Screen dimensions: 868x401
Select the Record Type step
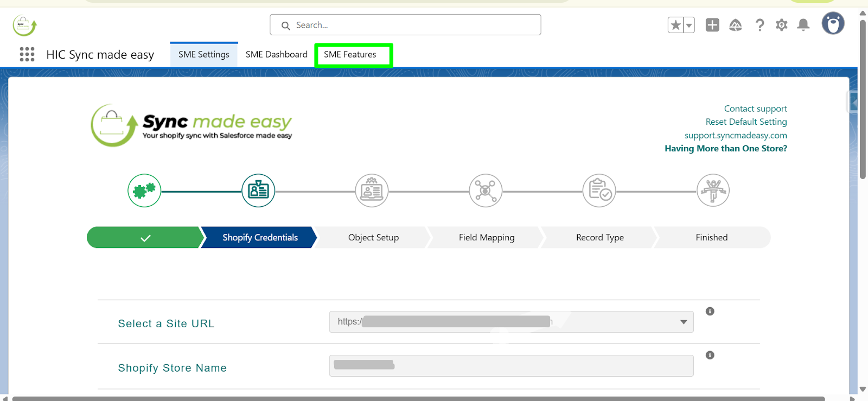(600, 238)
